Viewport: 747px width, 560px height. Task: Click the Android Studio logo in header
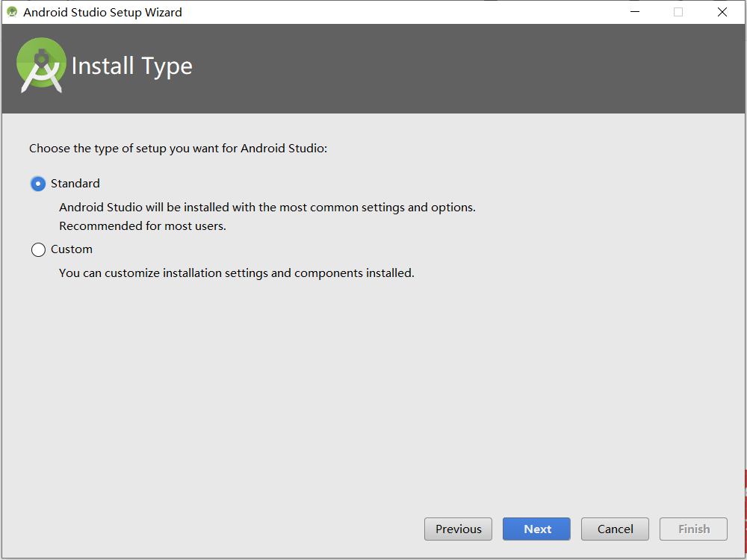(x=41, y=65)
